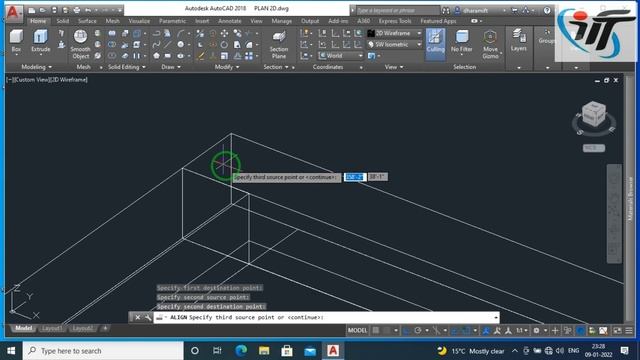Expand the Modify panel

click(x=227, y=67)
